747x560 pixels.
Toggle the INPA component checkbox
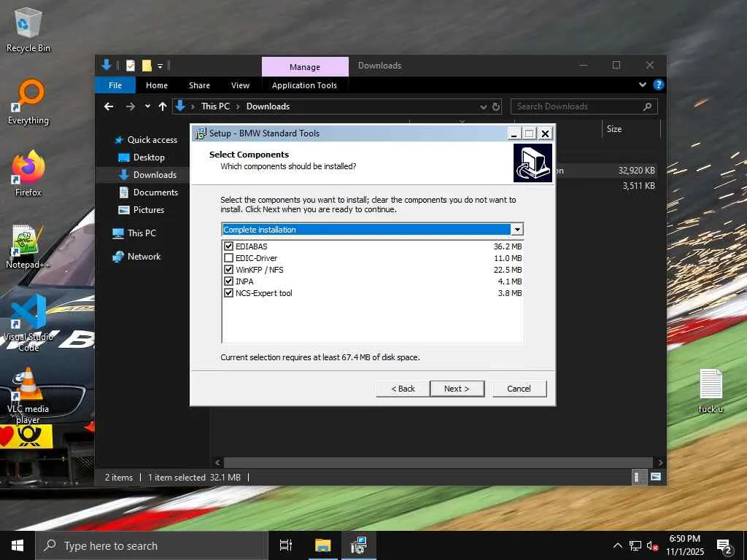228,281
